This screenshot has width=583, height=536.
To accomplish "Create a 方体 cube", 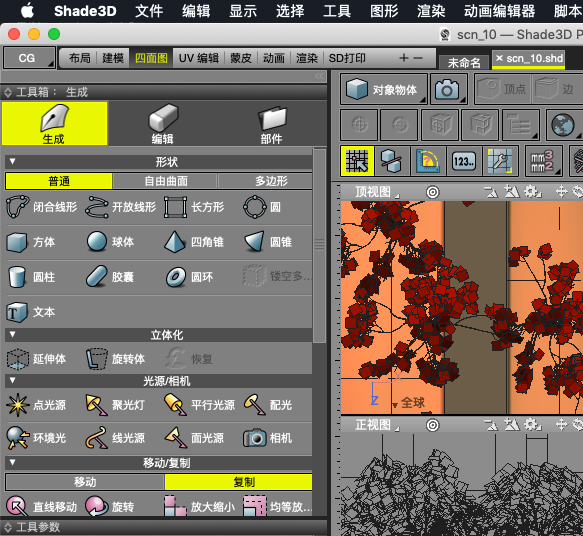I will (x=30, y=242).
